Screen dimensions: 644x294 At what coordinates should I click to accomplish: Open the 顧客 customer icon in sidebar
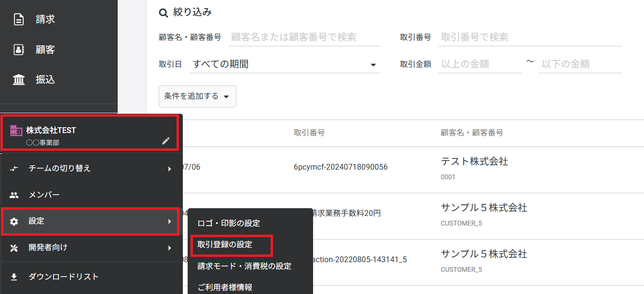click(x=19, y=50)
